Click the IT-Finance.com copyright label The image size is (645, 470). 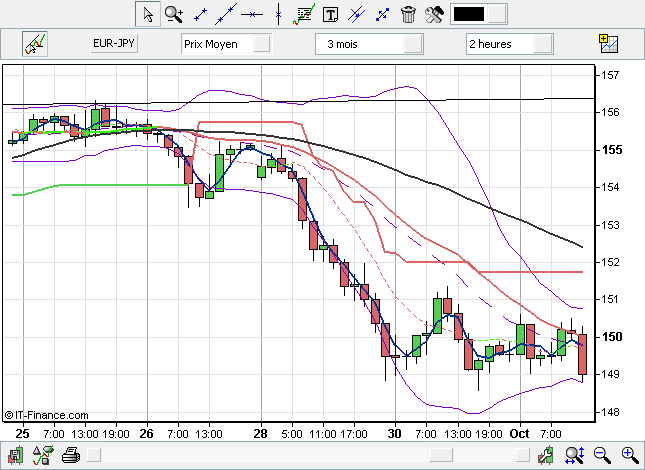pos(46,414)
